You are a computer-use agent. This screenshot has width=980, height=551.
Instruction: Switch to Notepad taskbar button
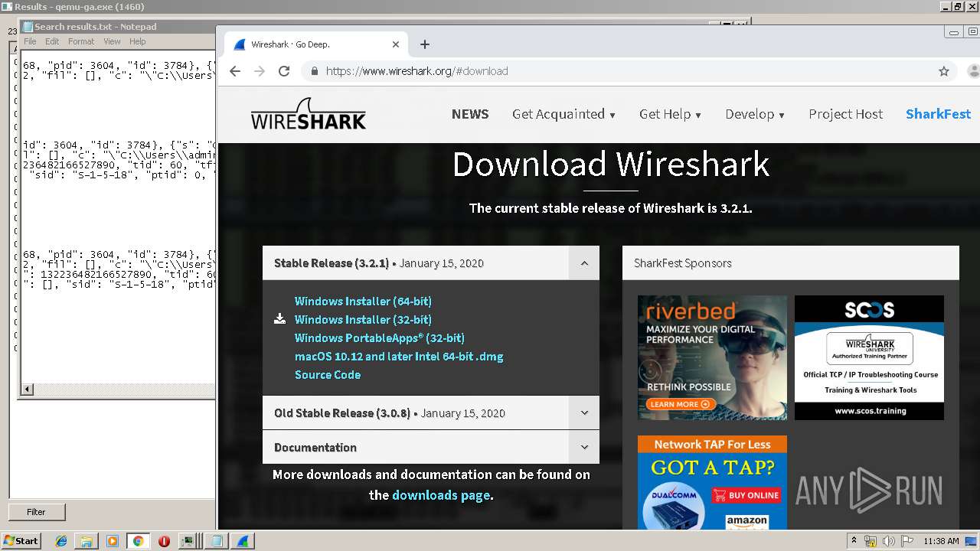(217, 541)
